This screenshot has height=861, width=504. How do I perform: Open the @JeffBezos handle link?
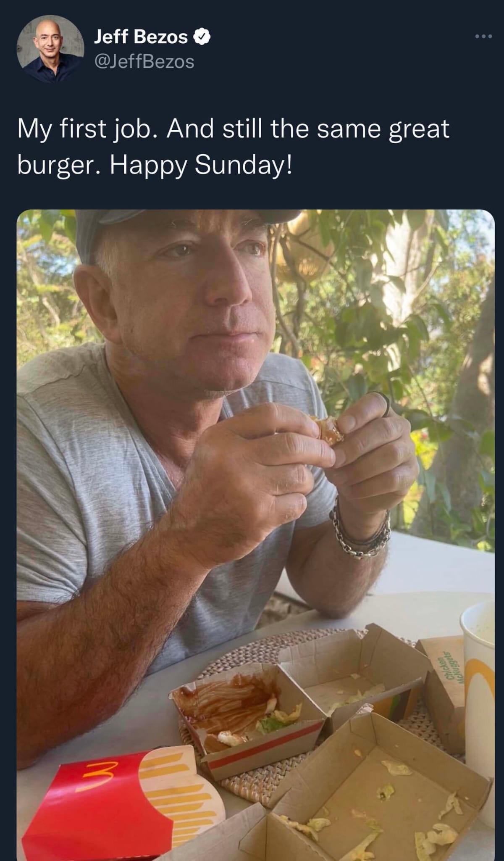144,62
